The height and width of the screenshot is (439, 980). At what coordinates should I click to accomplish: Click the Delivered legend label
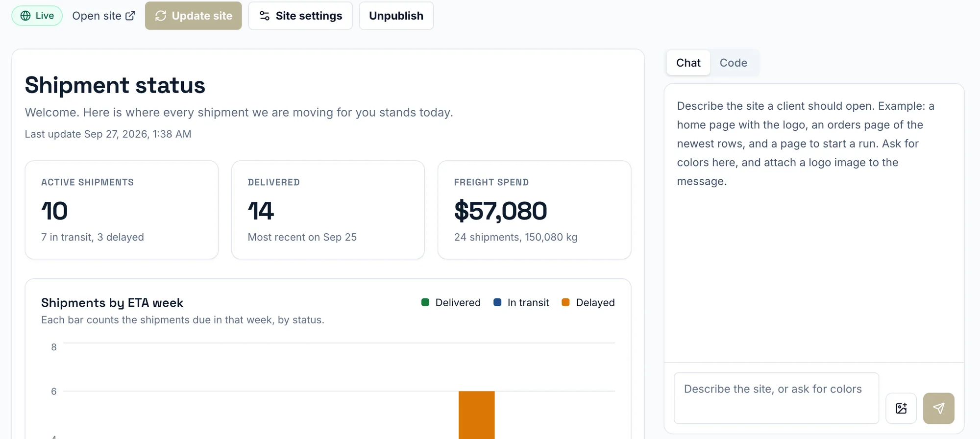coord(458,303)
